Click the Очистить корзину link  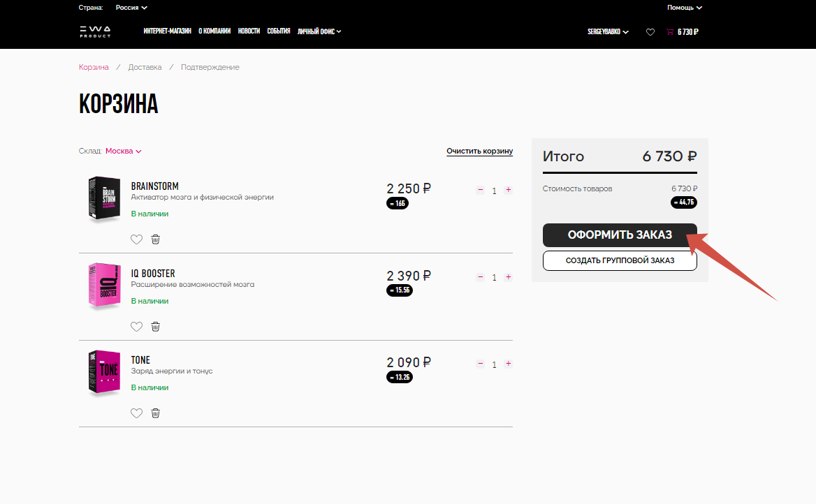[479, 151]
